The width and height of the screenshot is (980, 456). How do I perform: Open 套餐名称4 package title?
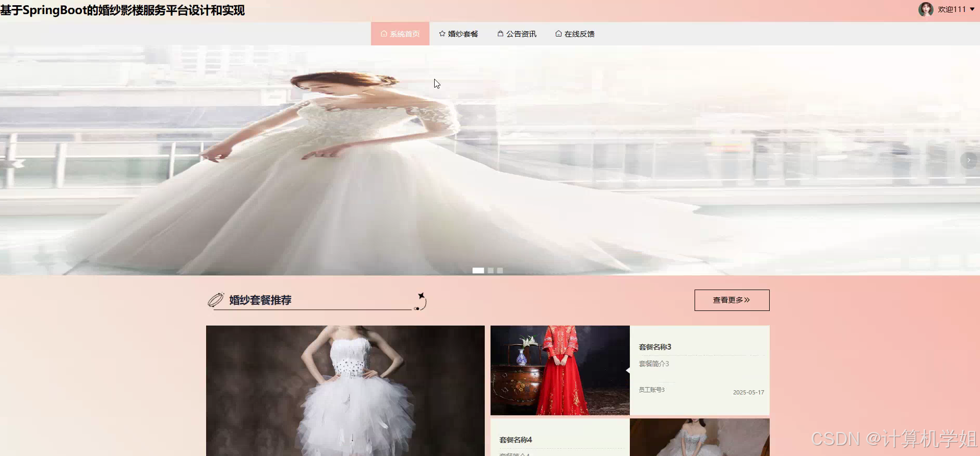tap(516, 440)
